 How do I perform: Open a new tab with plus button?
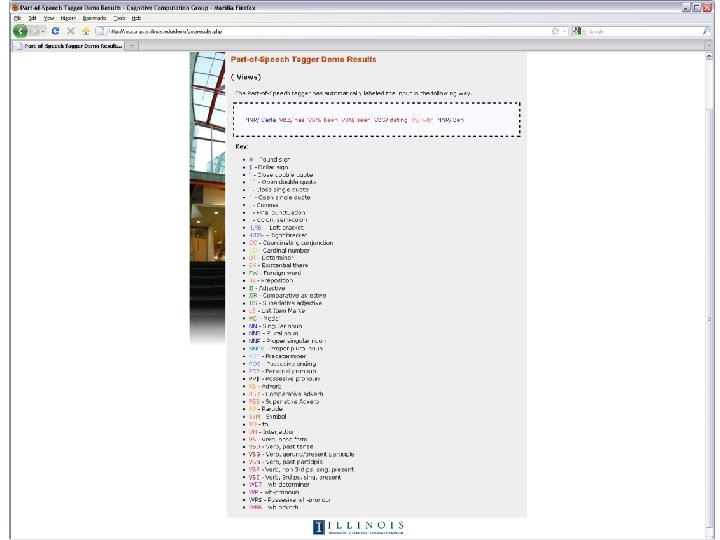(x=132, y=46)
